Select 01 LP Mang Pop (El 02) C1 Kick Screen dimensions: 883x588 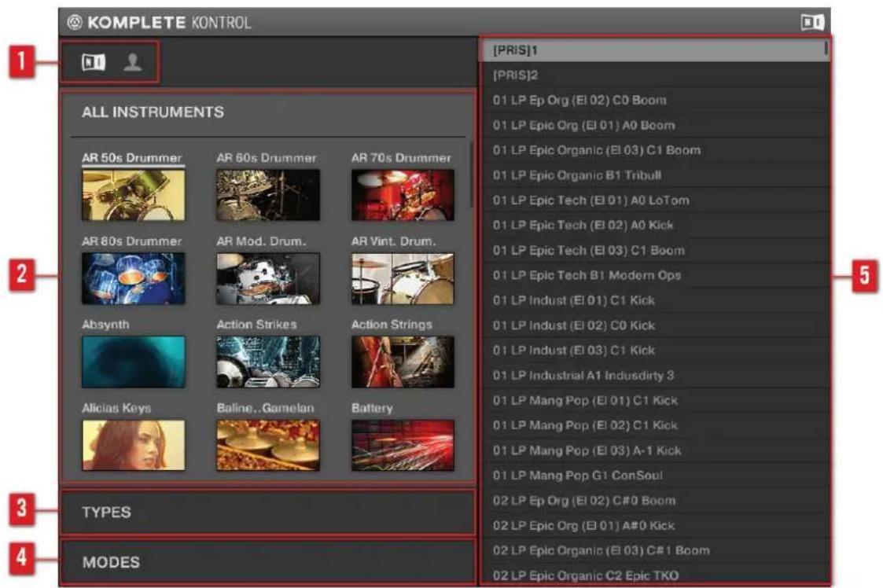655,425
